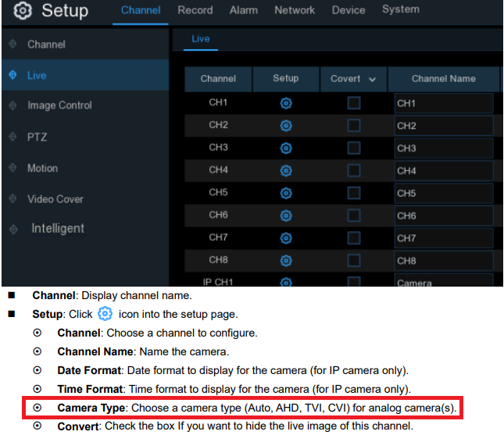Image resolution: width=504 pixels, height=435 pixels.
Task: Click the diamond icon beside Channel sidebar item
Action: [x=13, y=44]
